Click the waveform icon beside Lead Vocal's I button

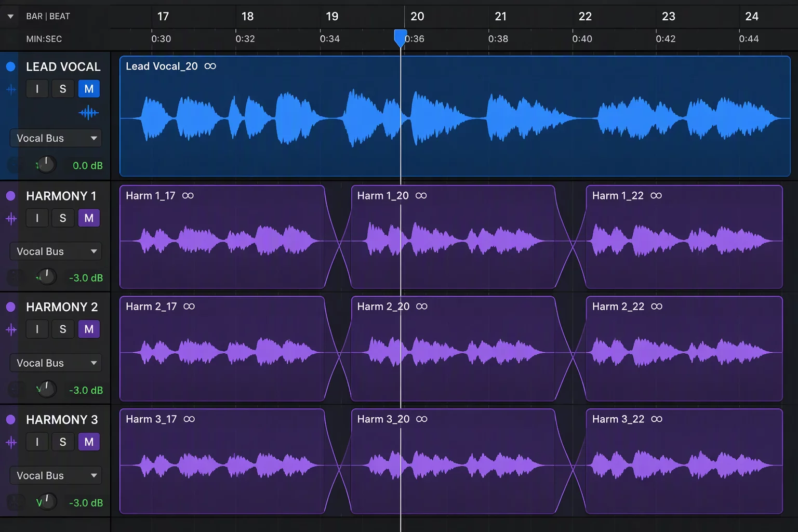(x=11, y=89)
